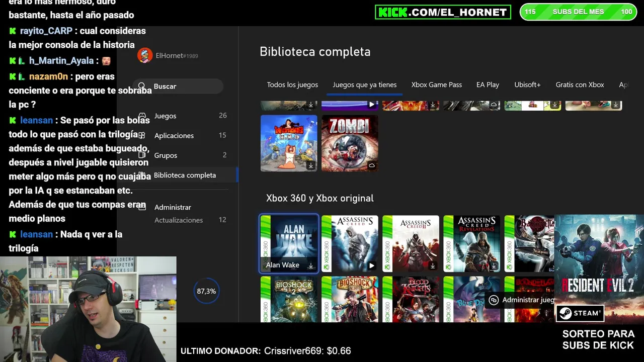Open Actualizaciones with 12 pending
The image size is (644, 362).
pos(190,220)
